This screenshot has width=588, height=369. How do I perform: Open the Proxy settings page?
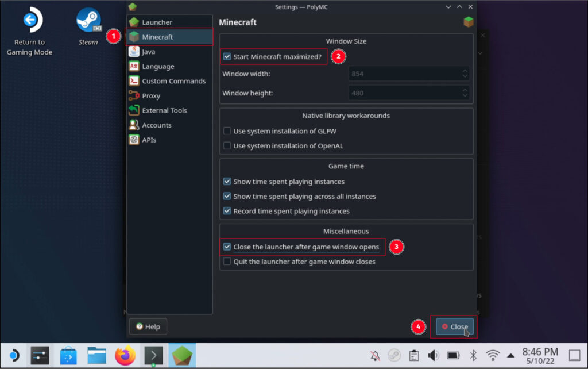click(x=169, y=96)
